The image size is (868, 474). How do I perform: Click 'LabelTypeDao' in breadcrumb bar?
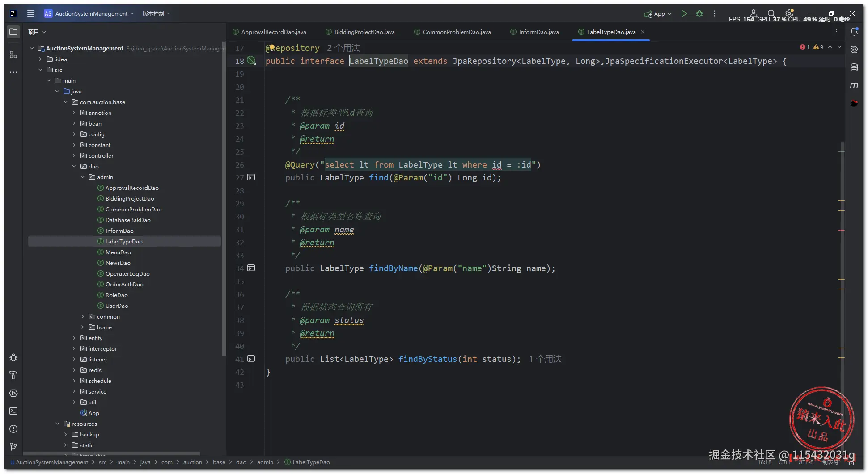tap(311, 462)
